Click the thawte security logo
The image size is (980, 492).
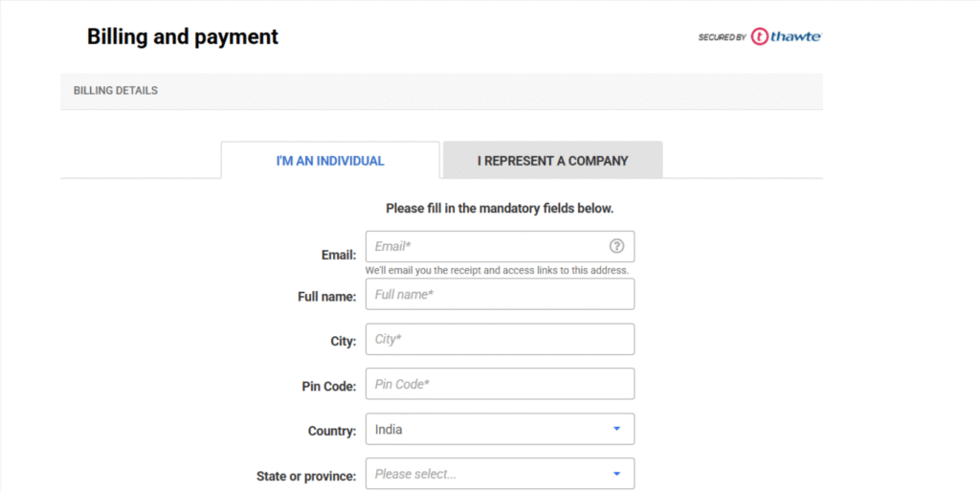click(785, 37)
